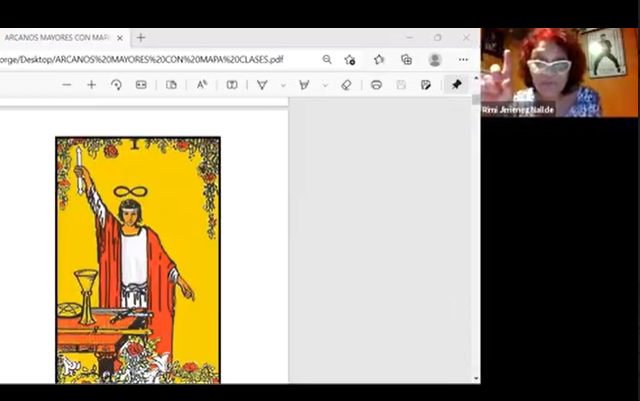Open a new browser tab
The image size is (640, 401).
pyautogui.click(x=140, y=38)
